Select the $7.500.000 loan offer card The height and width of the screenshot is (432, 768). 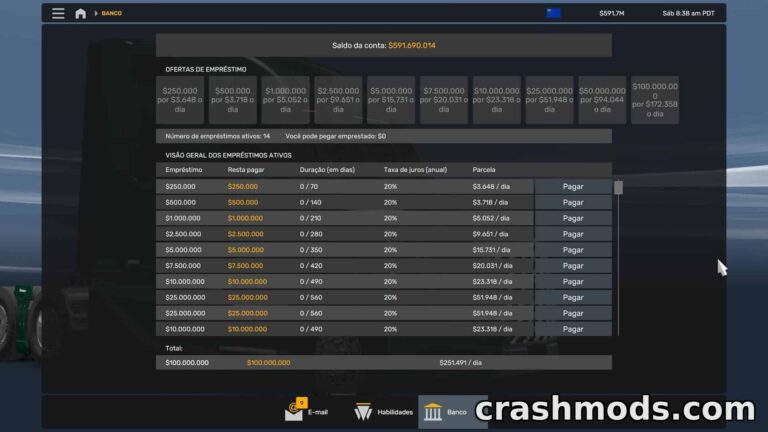pos(444,100)
